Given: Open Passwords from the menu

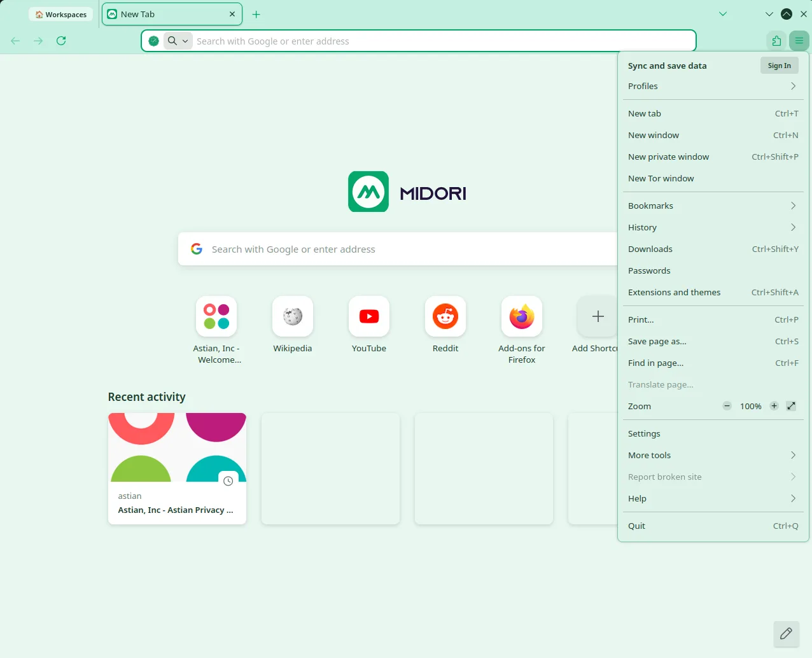Looking at the screenshot, I should 713,270.
